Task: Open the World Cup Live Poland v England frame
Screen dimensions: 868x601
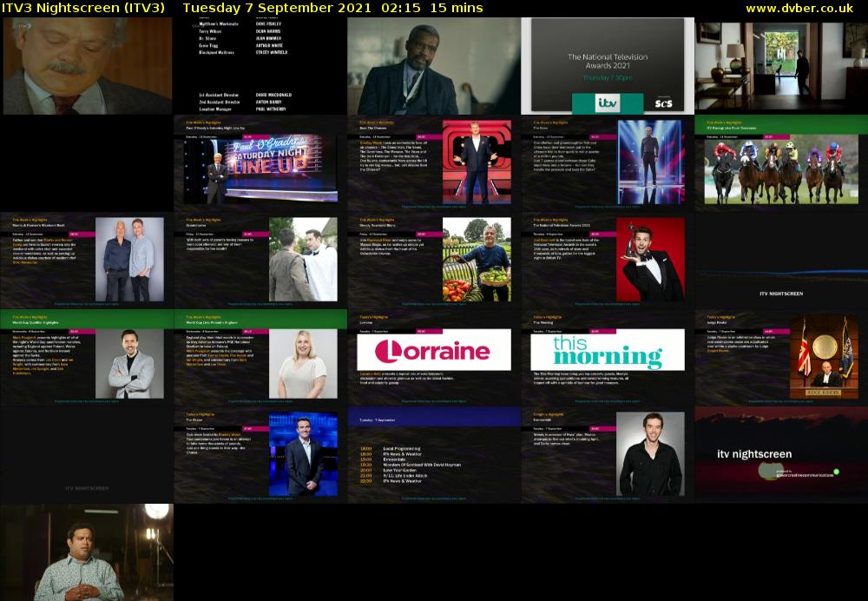Action: [x=260, y=357]
